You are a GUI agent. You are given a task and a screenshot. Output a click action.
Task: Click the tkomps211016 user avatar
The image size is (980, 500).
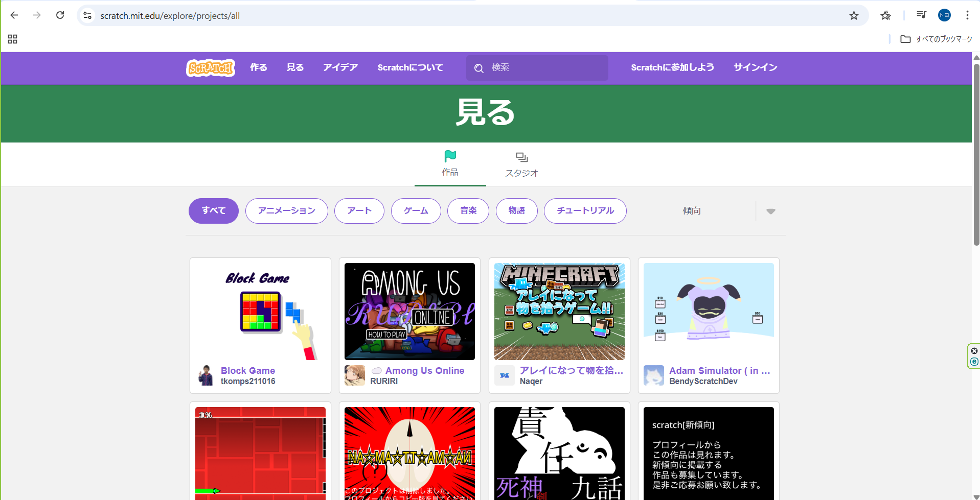(206, 375)
